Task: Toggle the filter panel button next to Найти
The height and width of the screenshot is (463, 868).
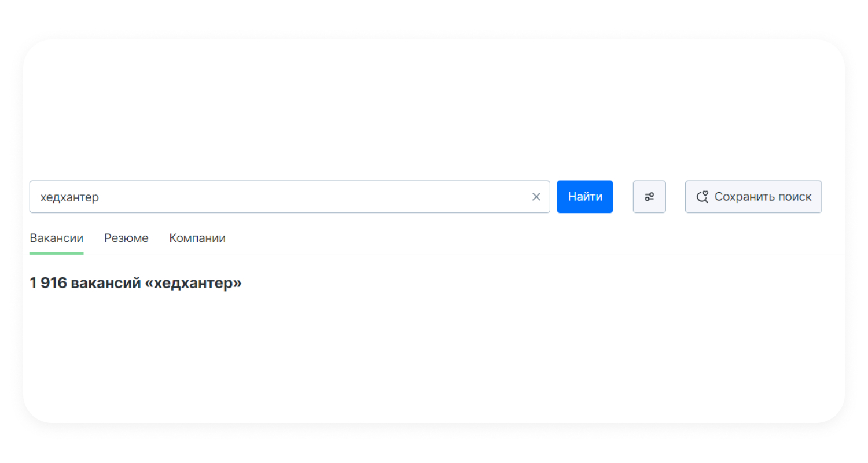Action: point(649,197)
